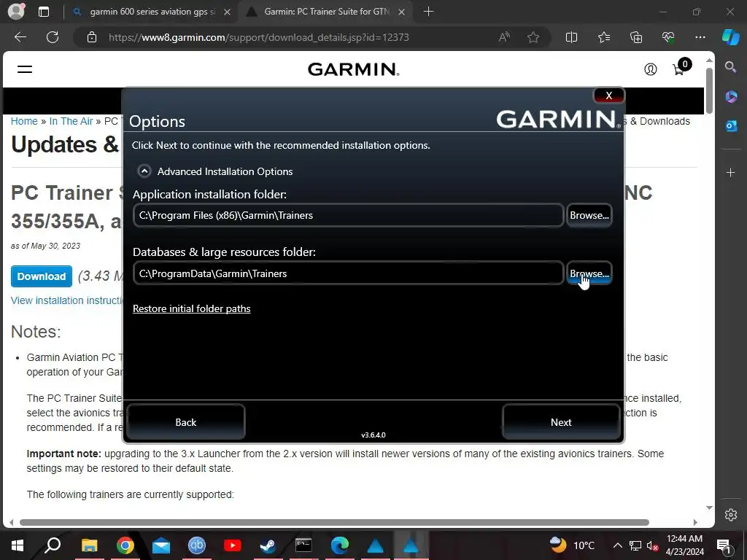Open Windows Start menu

coord(18,545)
